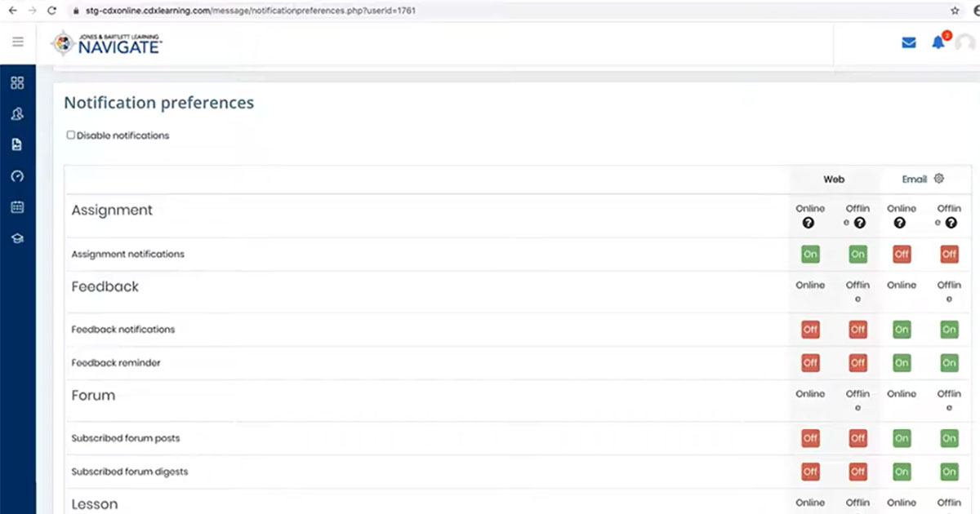Click the Feedback reminder row label
This screenshot has width=980, height=514.
(x=116, y=363)
